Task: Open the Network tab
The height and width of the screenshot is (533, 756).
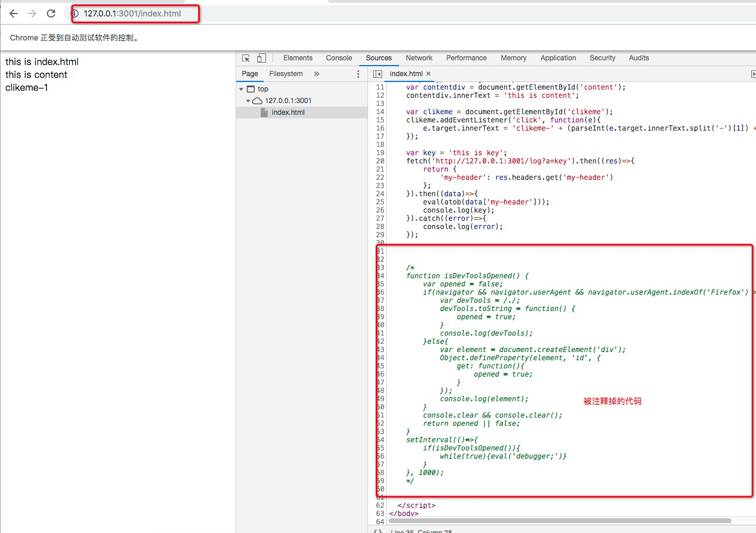Action: tap(419, 58)
